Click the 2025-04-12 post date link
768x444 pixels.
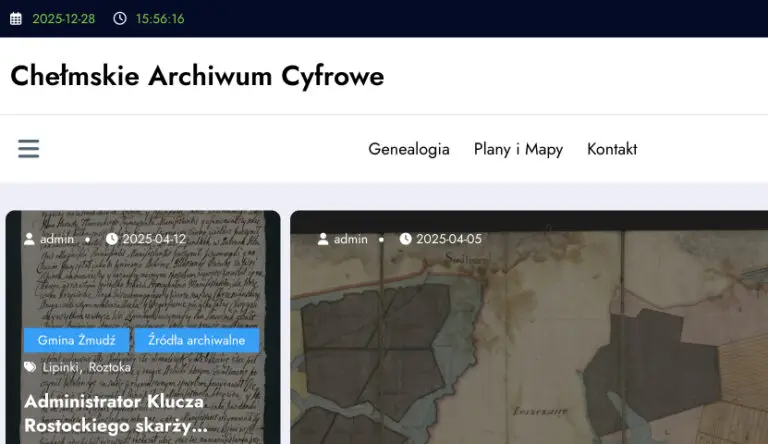pos(154,239)
